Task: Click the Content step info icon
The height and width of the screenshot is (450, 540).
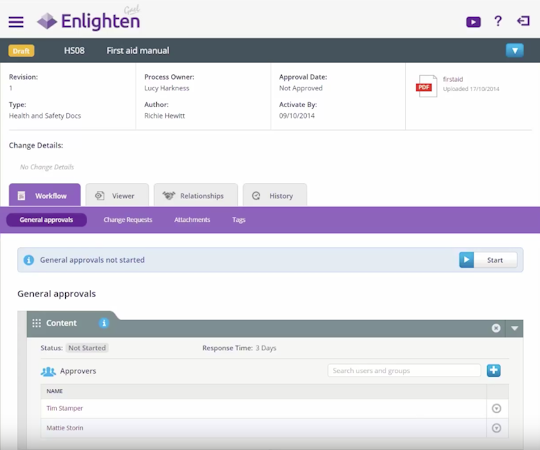Action: [104, 323]
